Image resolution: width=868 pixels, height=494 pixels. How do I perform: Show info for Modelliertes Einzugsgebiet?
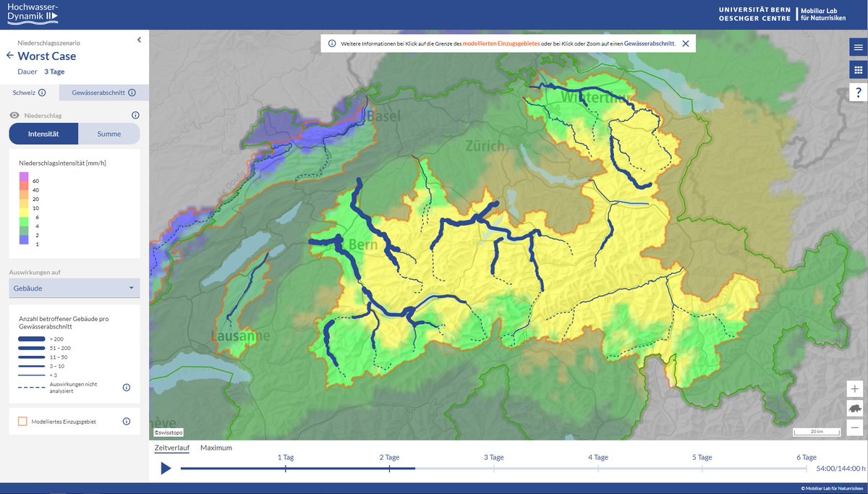click(x=127, y=421)
